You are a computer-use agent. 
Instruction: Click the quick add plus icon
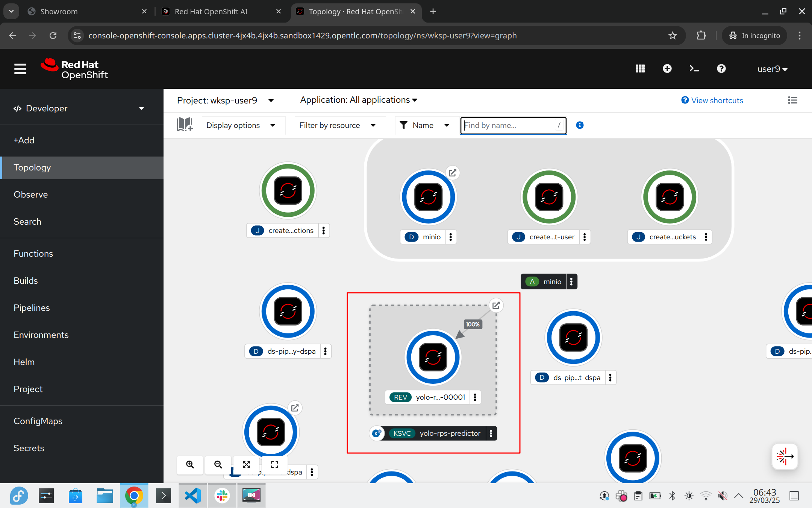667,69
